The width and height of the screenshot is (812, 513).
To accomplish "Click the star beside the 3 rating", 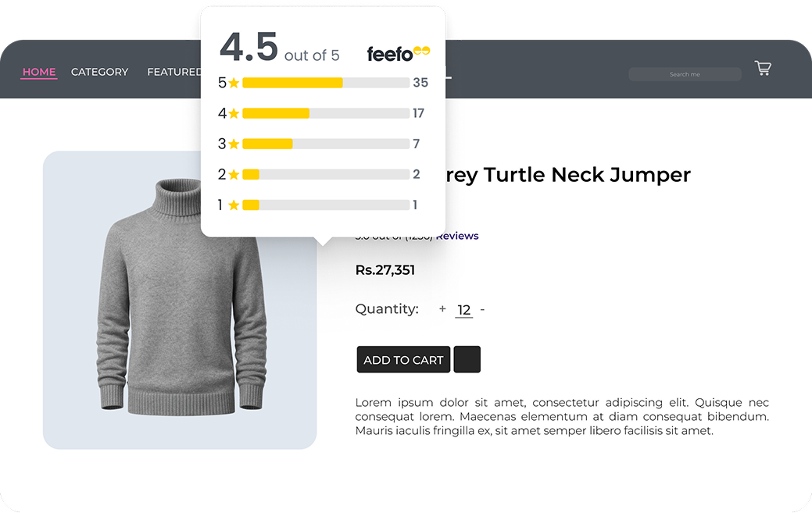I will coord(234,144).
